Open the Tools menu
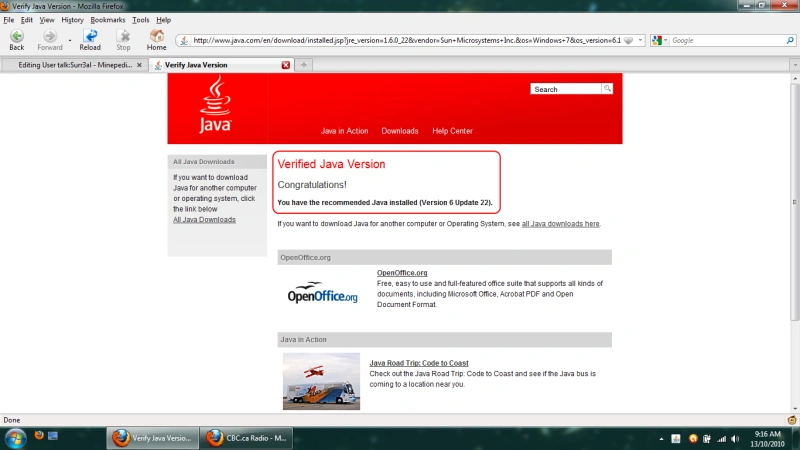 (140, 20)
